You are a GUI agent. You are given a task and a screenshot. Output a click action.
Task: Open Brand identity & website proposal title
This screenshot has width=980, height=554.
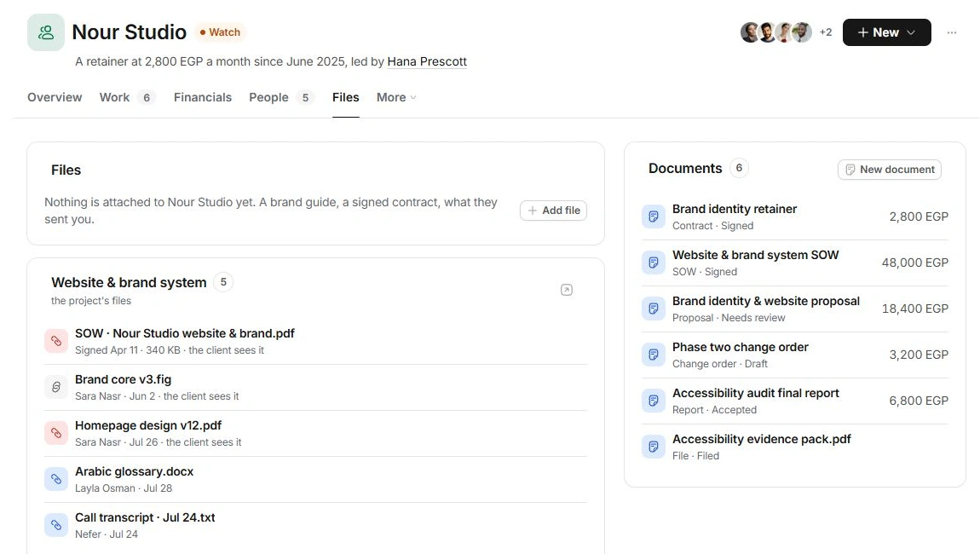click(766, 301)
